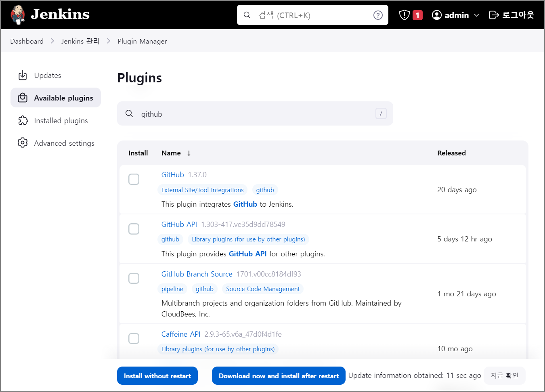Click Library plugins tag under Caffeine API
The image size is (545, 392).
[x=218, y=349]
